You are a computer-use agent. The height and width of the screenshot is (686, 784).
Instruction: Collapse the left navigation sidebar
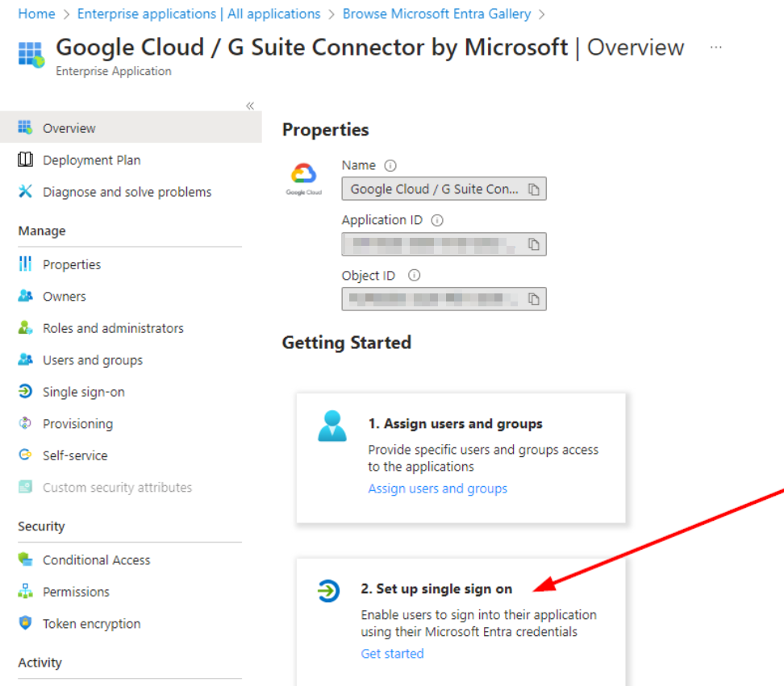click(250, 106)
